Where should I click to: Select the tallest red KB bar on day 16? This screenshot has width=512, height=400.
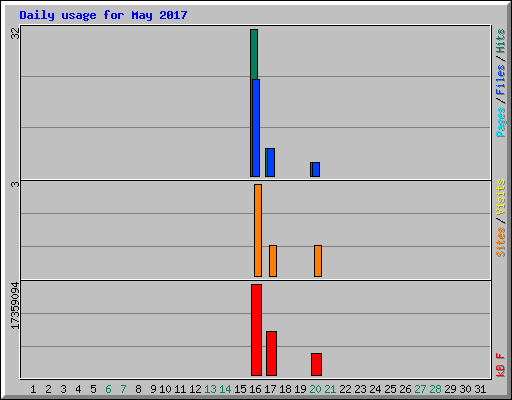click(x=256, y=330)
